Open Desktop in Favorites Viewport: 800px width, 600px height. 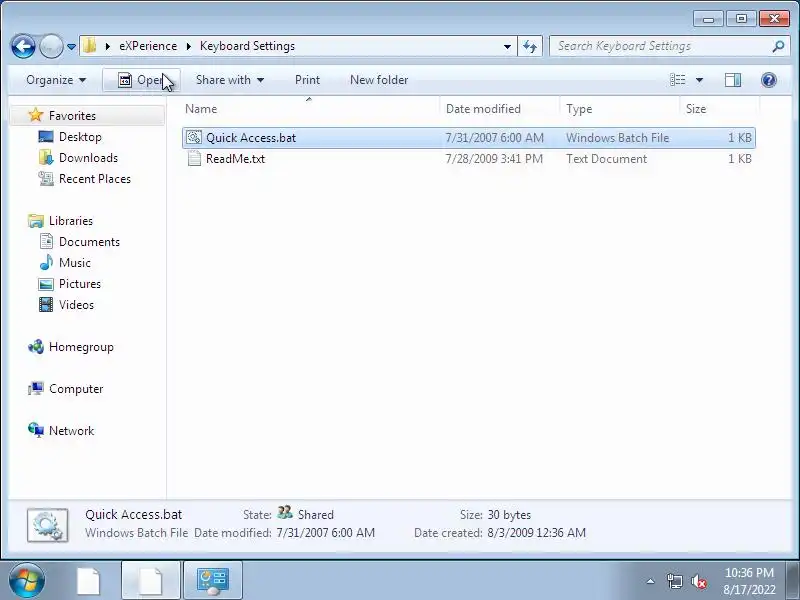click(x=80, y=137)
